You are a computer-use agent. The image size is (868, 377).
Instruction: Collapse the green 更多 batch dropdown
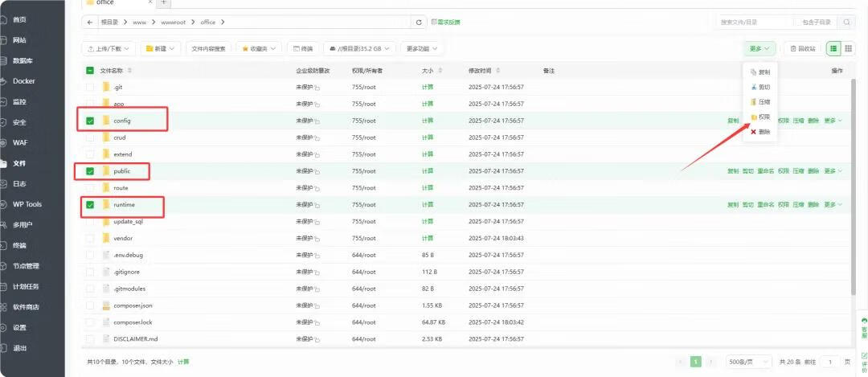759,49
